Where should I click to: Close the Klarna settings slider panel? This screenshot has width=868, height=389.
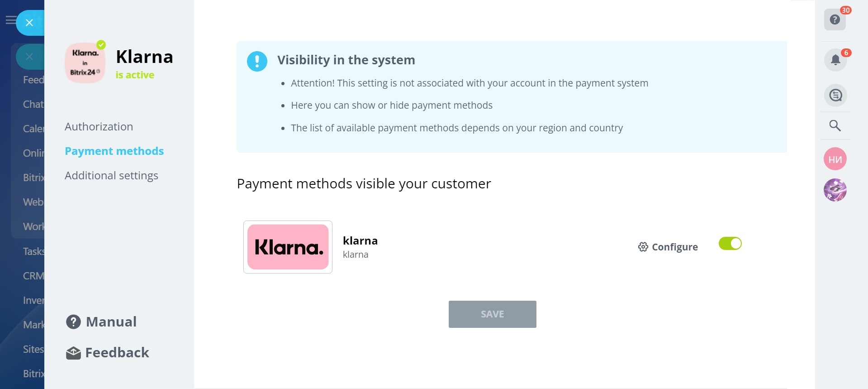tap(29, 23)
